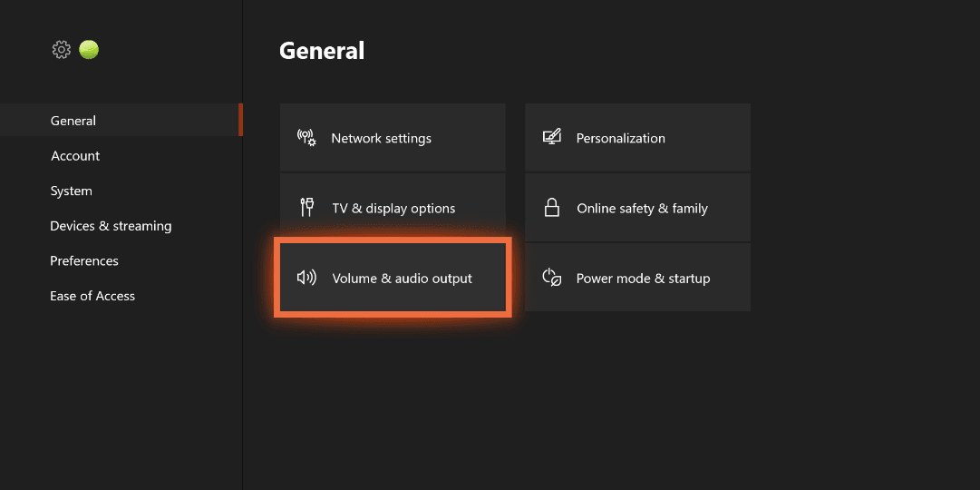This screenshot has width=980, height=490.
Task: Select the green profile avatar
Action: tap(89, 50)
